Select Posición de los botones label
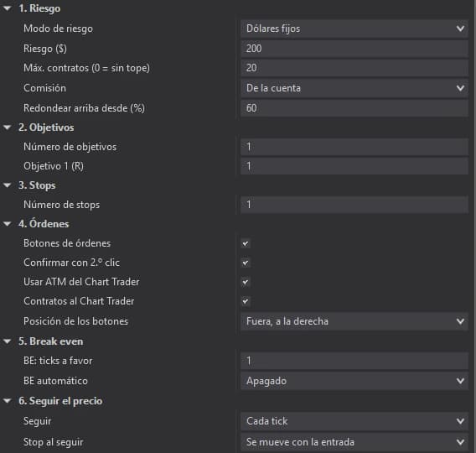Image resolution: width=476 pixels, height=453 pixels. tap(75, 321)
